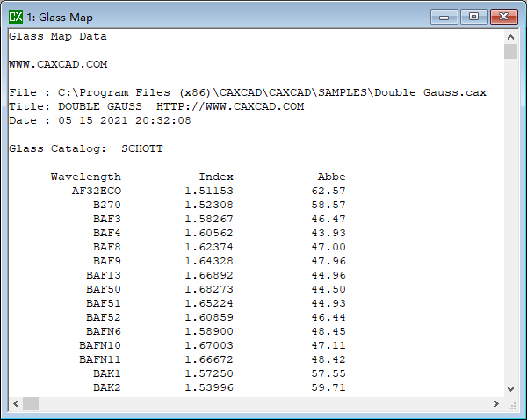This screenshot has height=420, width=527.
Task: Click Abbe value 47.11
Action: coord(328,345)
